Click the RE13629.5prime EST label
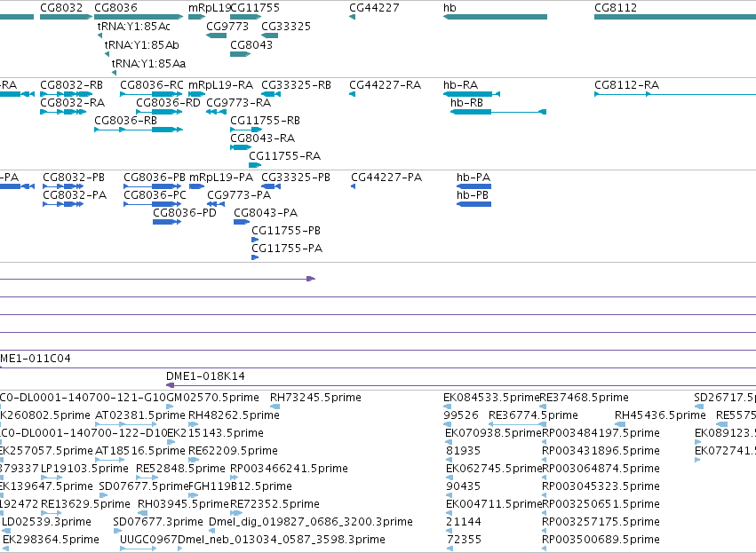Image resolution: width=756 pixels, height=553 pixels. tap(85, 504)
